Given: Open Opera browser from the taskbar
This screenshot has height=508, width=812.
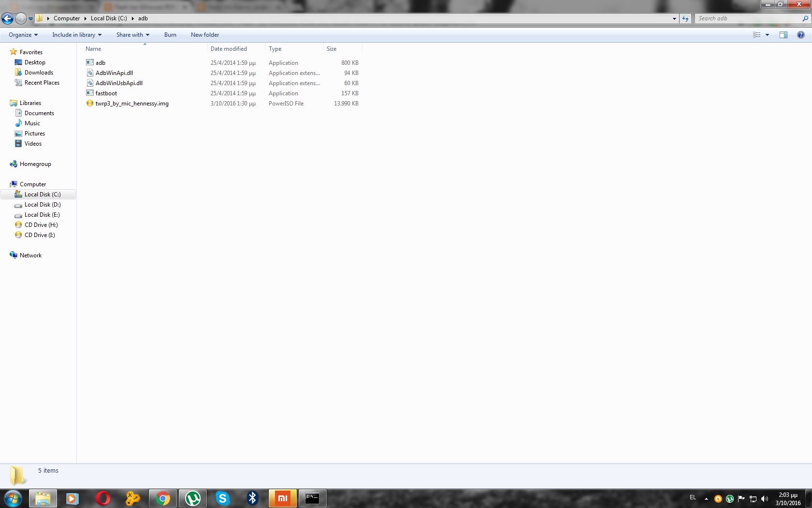Looking at the screenshot, I should (x=102, y=498).
